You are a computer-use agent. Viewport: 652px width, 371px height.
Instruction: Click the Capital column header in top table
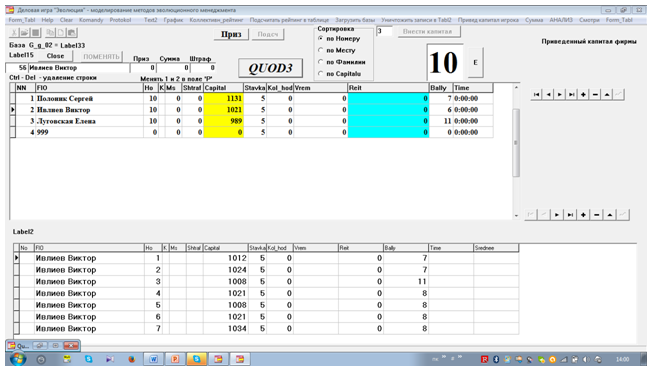point(223,88)
